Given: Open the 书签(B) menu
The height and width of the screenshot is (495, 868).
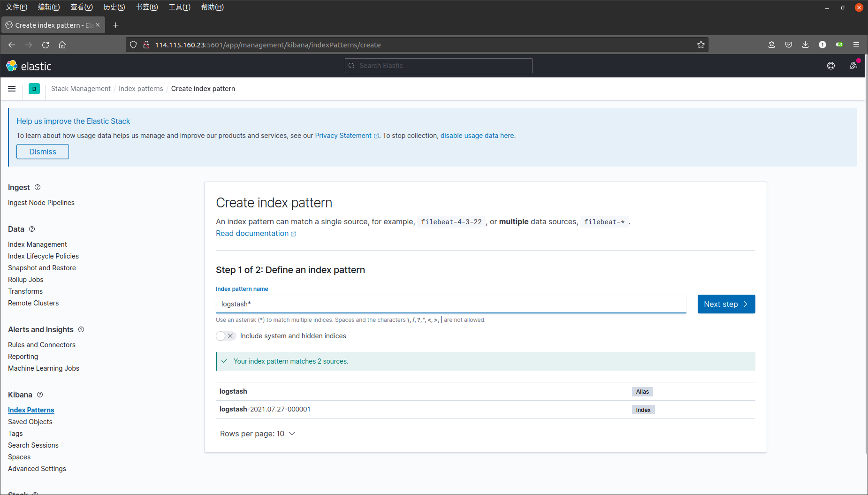Looking at the screenshot, I should click(x=147, y=7).
